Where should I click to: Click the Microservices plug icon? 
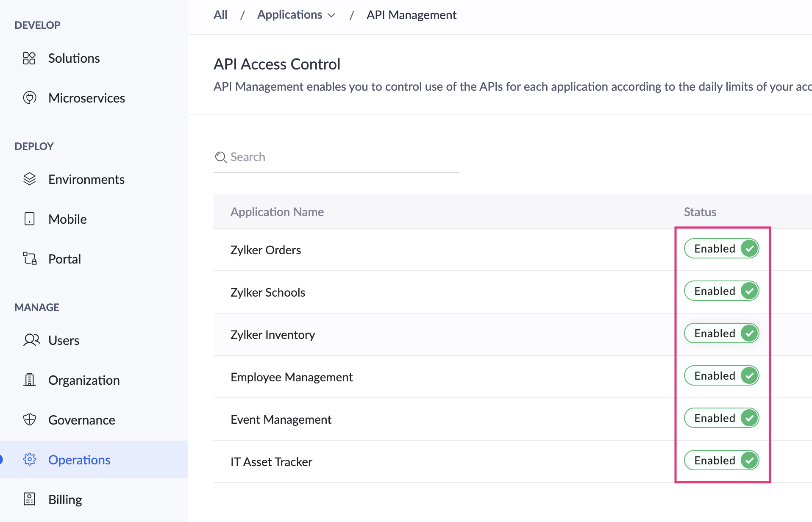pyautogui.click(x=30, y=98)
